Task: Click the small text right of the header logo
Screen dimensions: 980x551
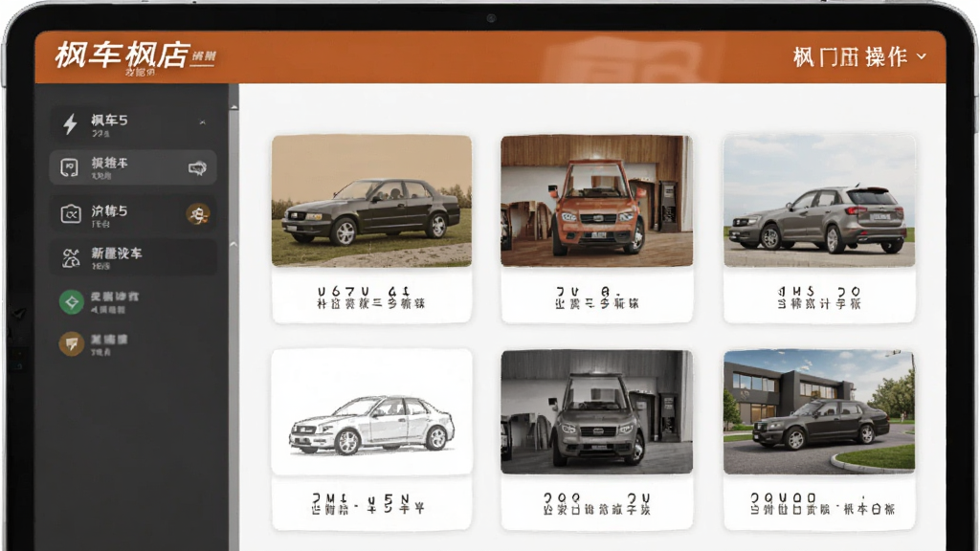Action: (x=203, y=57)
